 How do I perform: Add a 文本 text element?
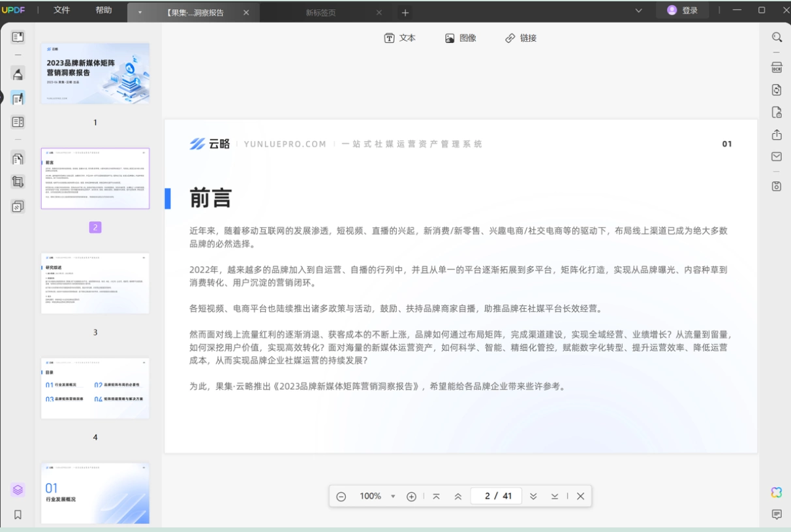(400, 38)
